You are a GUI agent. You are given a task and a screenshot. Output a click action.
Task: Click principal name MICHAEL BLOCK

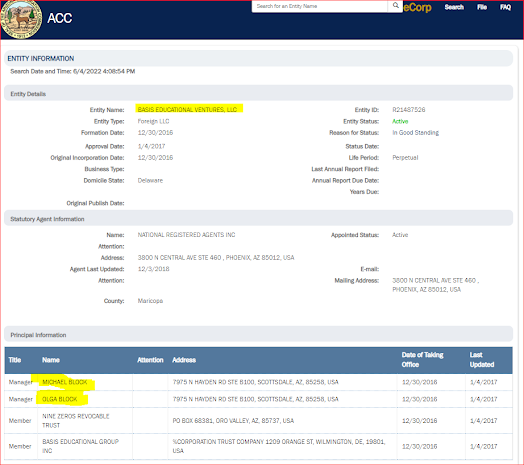[x=64, y=382]
